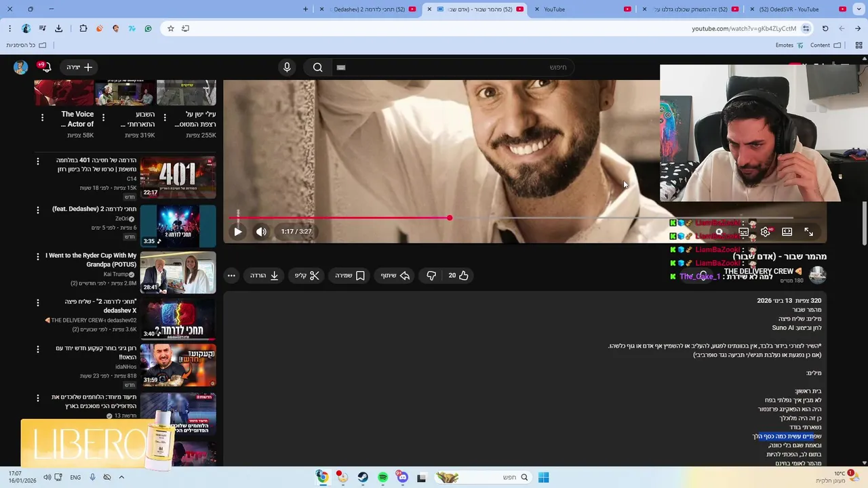Open Steam from the taskbar

pos(363,477)
